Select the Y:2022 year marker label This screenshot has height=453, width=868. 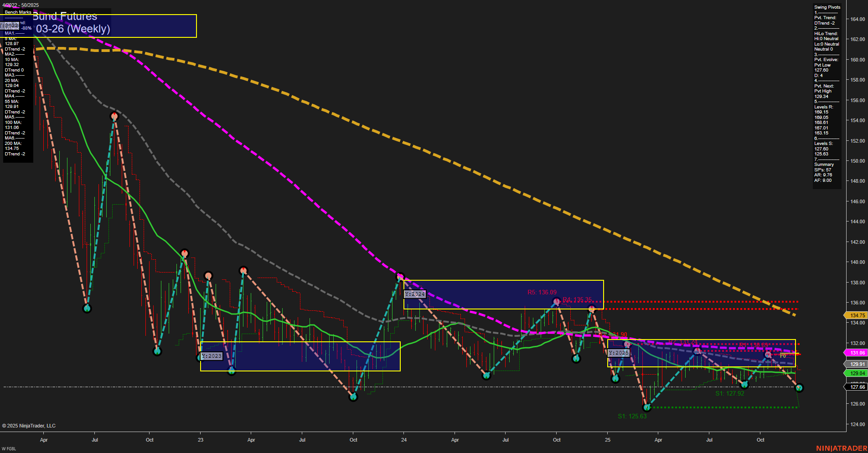[10, 26]
